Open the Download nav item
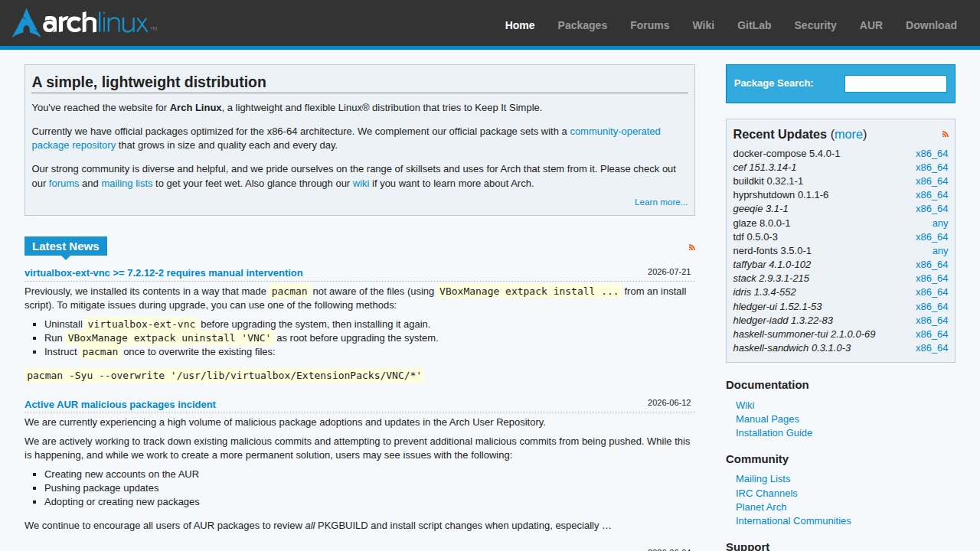 pyautogui.click(x=931, y=25)
